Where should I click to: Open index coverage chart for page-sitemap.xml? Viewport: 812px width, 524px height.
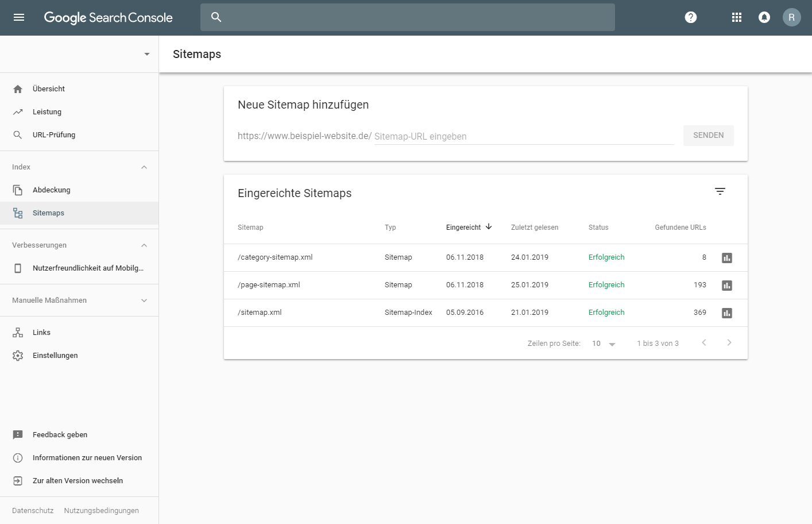click(727, 286)
